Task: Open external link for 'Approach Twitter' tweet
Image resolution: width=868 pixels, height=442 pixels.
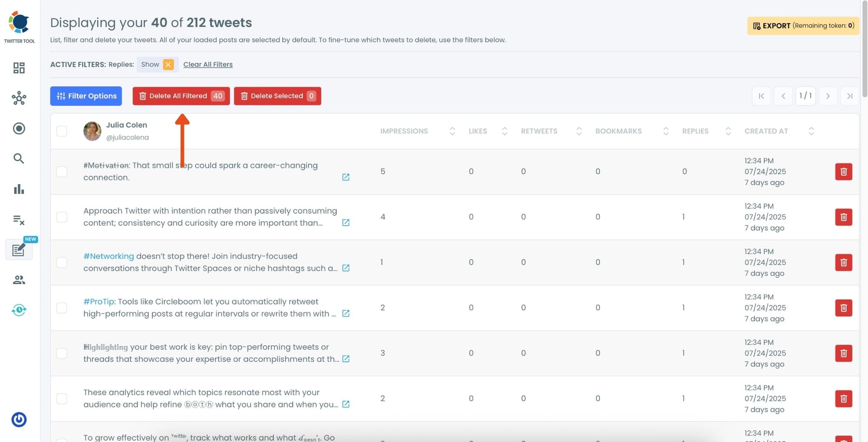Action: 346,223
